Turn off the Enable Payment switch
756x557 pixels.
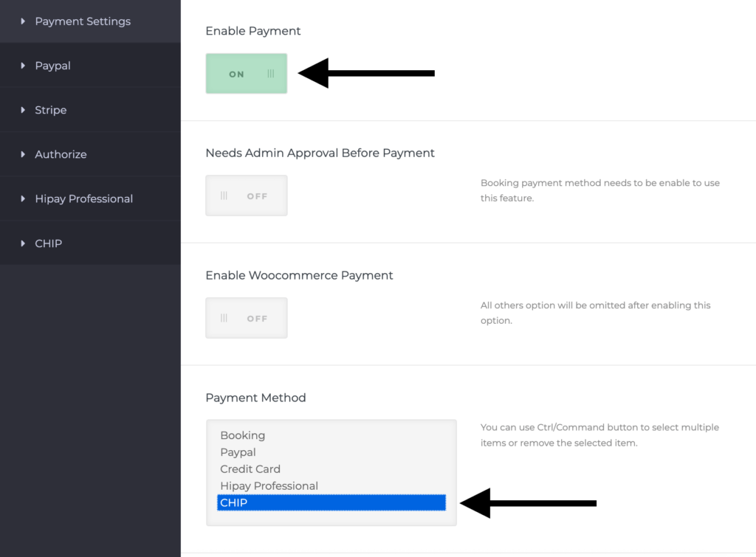tap(247, 73)
